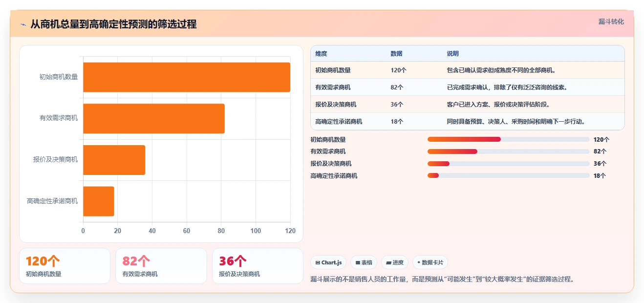Viewport: 644px width, 303px height.
Task: Click the 初始商机数量 bar in chart
Action: click(x=187, y=77)
